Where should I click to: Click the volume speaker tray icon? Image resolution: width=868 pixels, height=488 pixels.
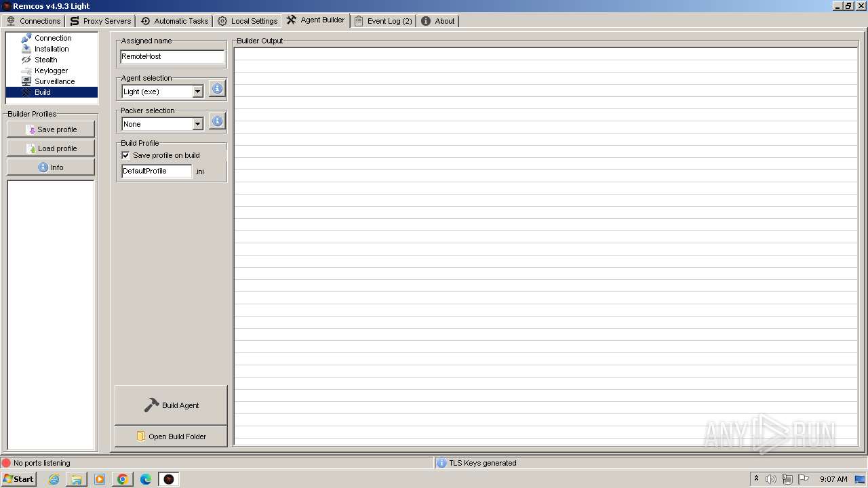pyautogui.click(x=770, y=479)
